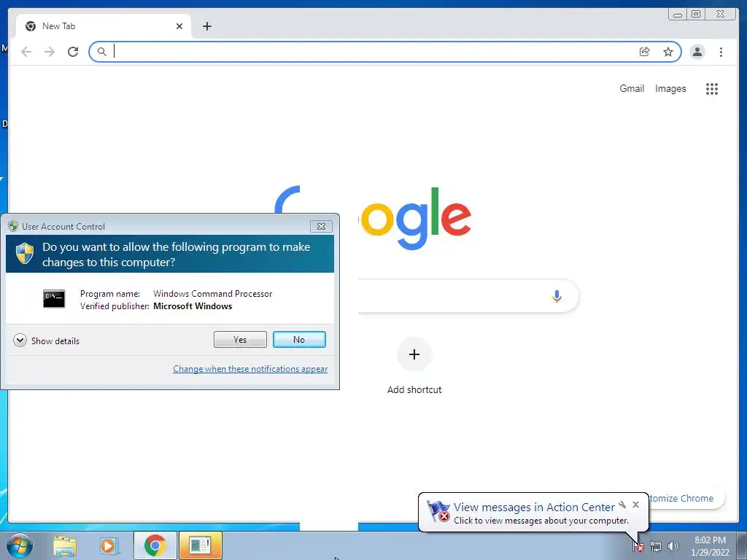This screenshot has height=560, width=747.
Task: Minimize the Chrome window
Action: pyautogui.click(x=678, y=15)
